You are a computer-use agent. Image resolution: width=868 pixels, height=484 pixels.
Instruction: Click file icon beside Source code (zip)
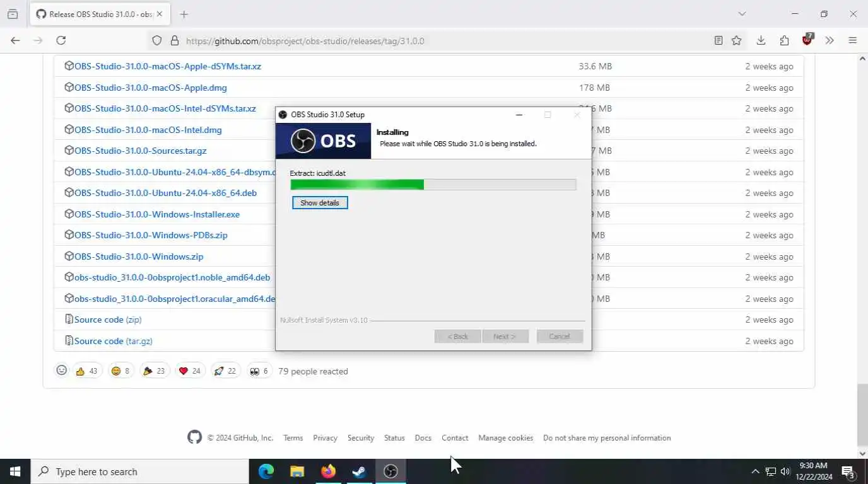coord(69,319)
